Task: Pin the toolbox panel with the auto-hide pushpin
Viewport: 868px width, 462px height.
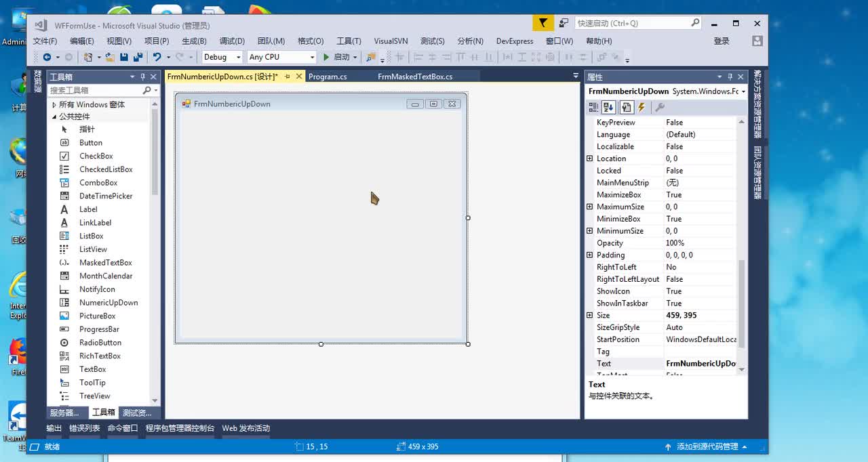Action: pyautogui.click(x=142, y=77)
